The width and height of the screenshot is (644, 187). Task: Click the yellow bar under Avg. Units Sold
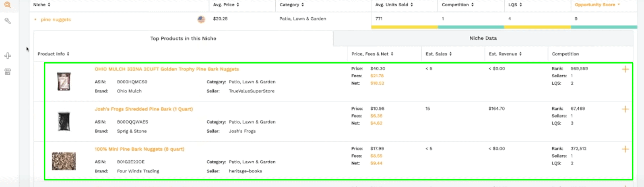coord(404,27)
